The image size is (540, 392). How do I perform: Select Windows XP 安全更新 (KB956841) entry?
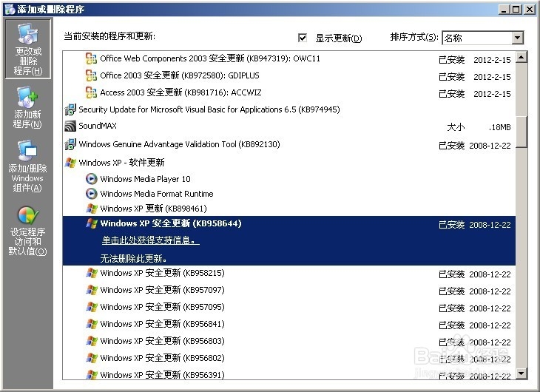(x=162, y=324)
